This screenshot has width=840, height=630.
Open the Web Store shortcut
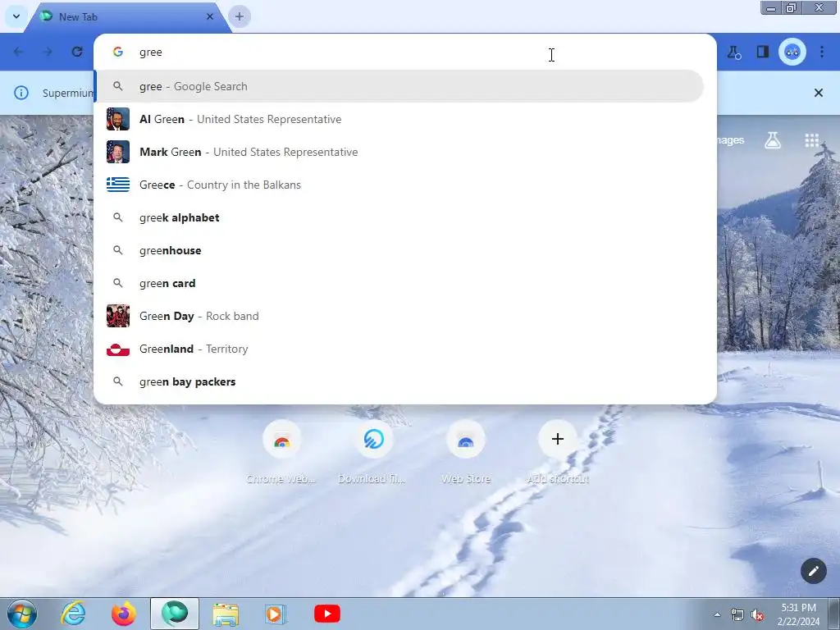[x=466, y=453]
